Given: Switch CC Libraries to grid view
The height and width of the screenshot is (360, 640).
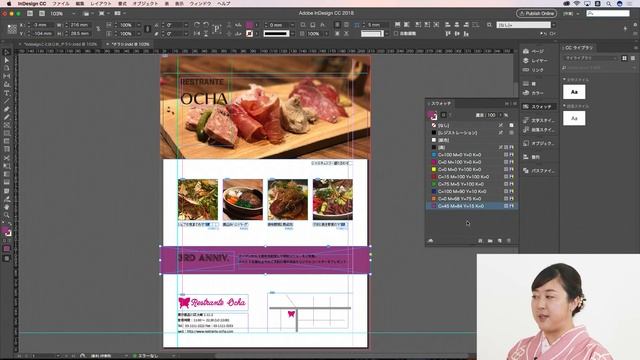Looking at the screenshot, I should (624, 58).
